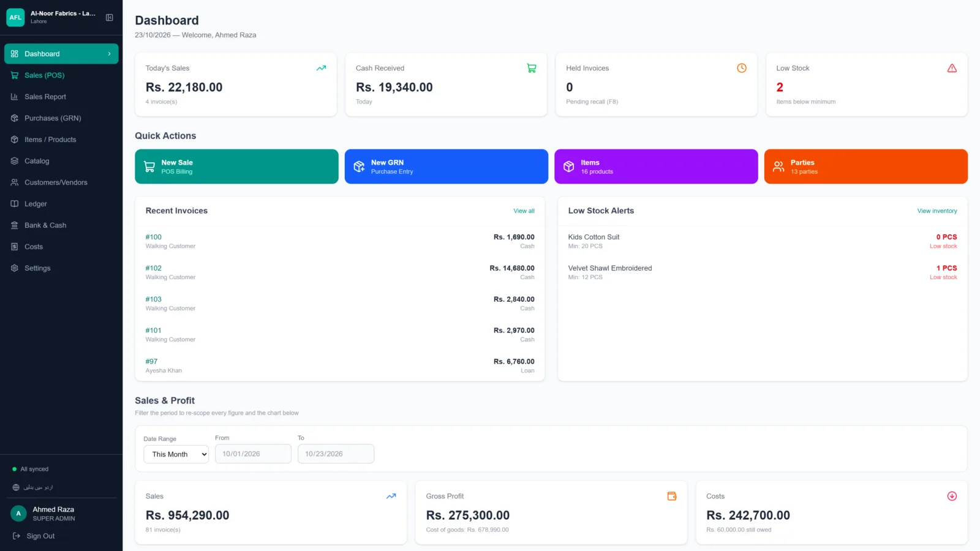Navigate to Items / Products
Viewport: 980px width, 551px height.
point(61,140)
